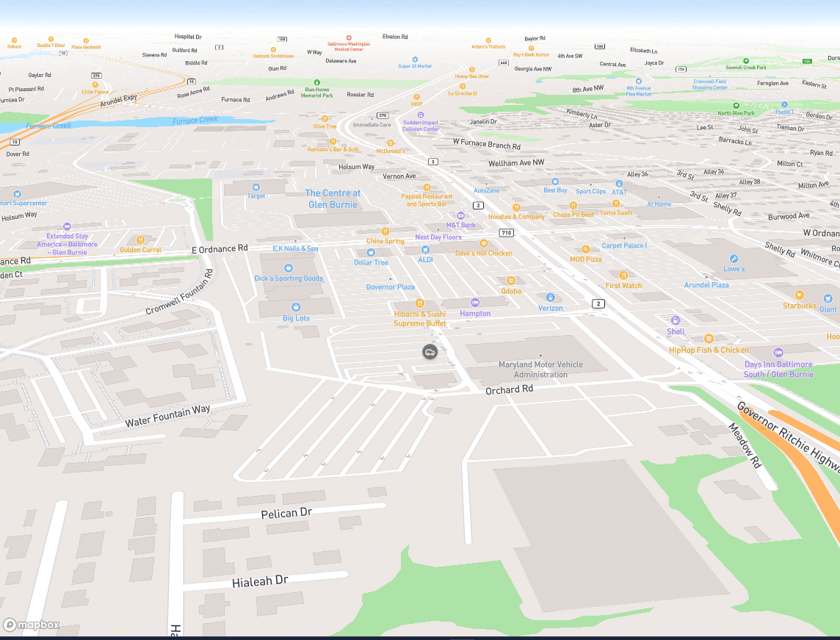Click the Hialeah Dr street label
Viewport: 840px width, 640px height.
click(261, 581)
